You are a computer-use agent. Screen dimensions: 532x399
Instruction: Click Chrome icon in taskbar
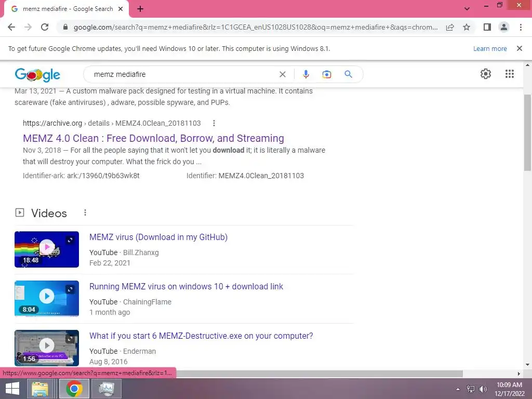74,389
